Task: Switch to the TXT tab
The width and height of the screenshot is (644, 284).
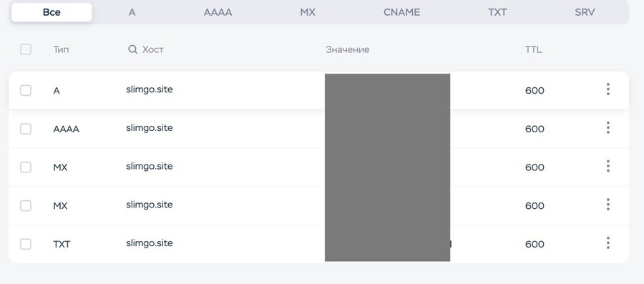Action: 497,12
